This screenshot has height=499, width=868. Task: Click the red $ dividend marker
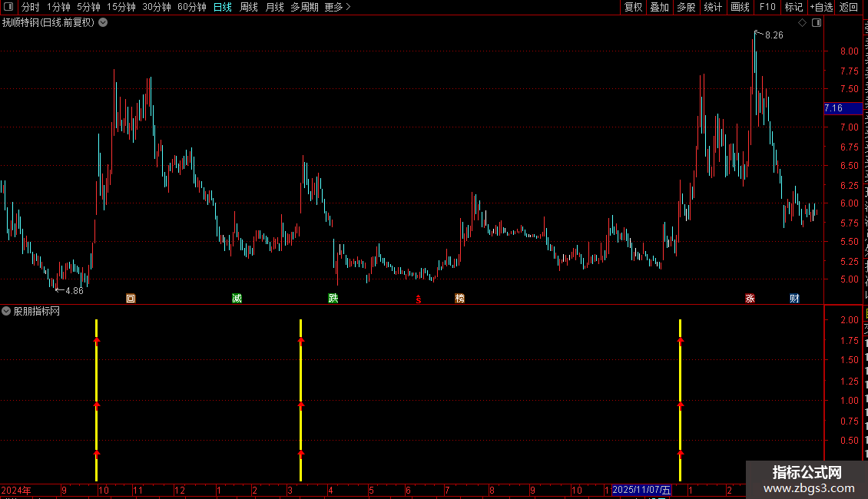coord(419,299)
